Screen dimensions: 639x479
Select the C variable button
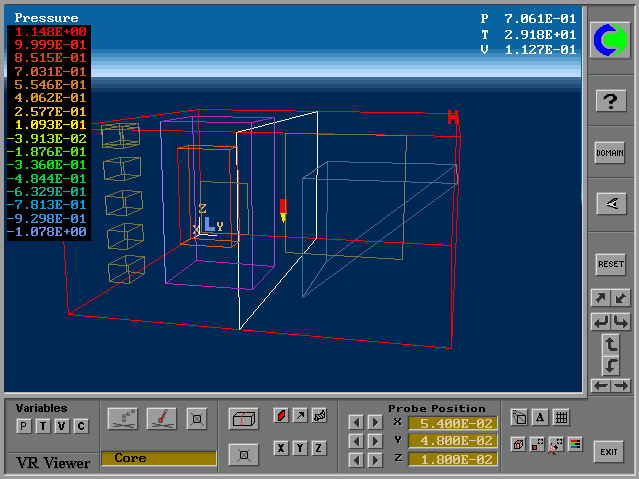(81, 427)
